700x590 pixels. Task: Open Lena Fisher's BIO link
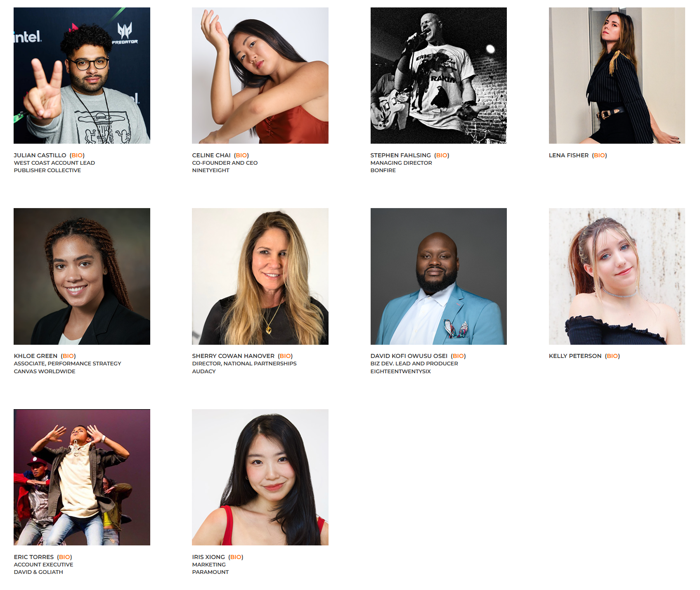599,155
